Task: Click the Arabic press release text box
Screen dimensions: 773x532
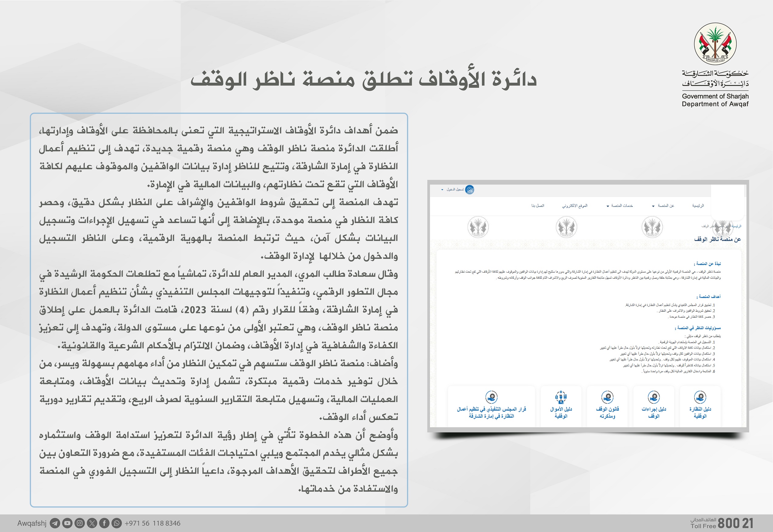Action: click(x=219, y=310)
